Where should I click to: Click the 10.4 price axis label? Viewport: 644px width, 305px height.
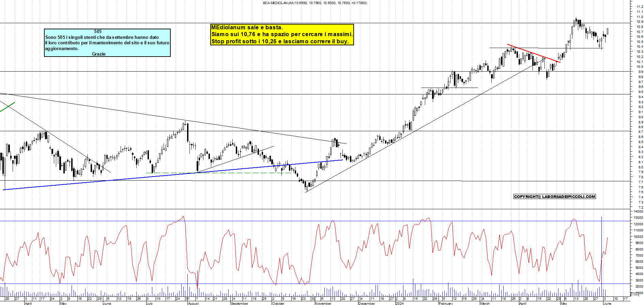pos(640,47)
